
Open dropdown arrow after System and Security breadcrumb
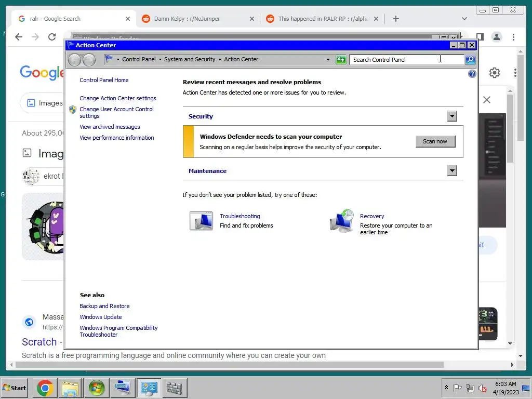220,59
